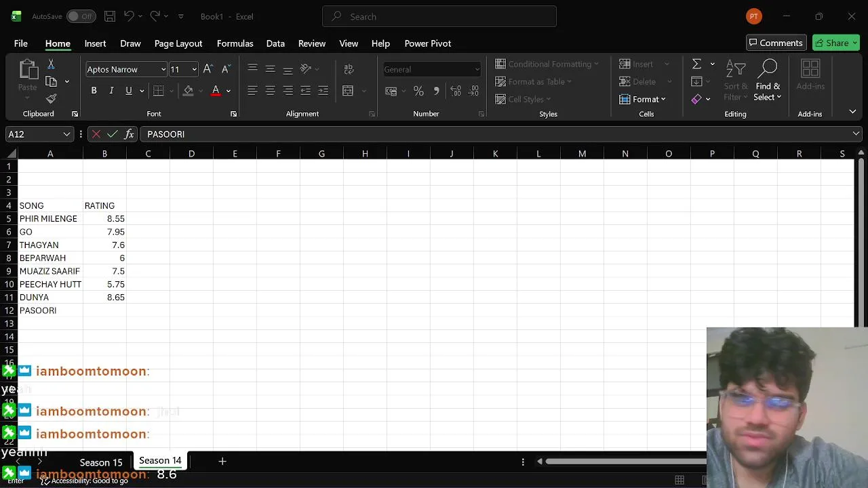The height and width of the screenshot is (488, 868).
Task: Toggle the AutoSave switch
Action: [x=81, y=16]
